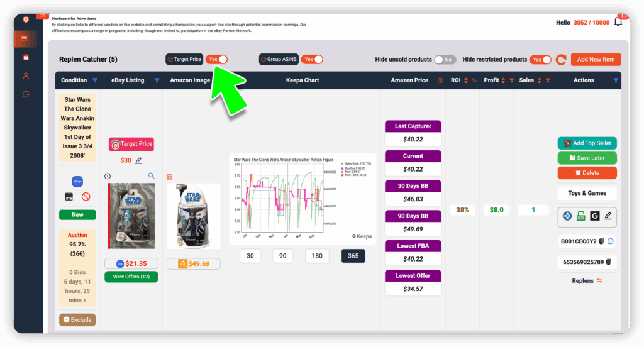Click the Replens link text
This screenshot has width=644, height=347.
[x=582, y=281]
